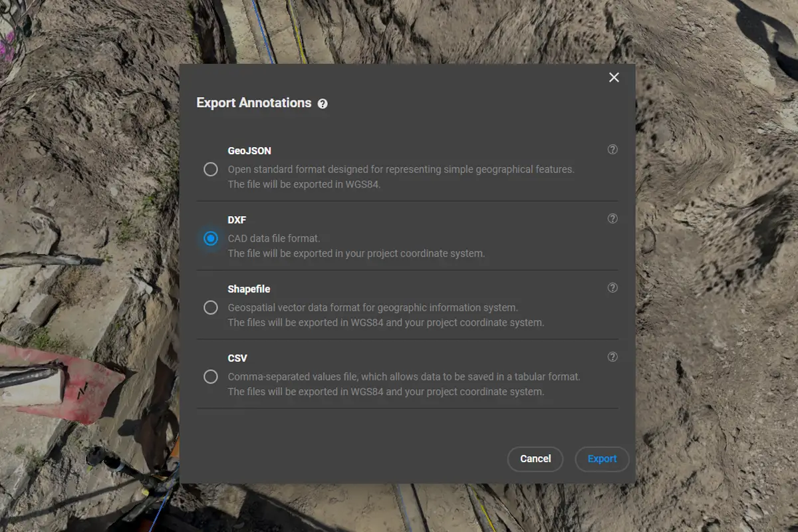
Task: Open the GeoJSON format help icon
Action: click(x=612, y=150)
